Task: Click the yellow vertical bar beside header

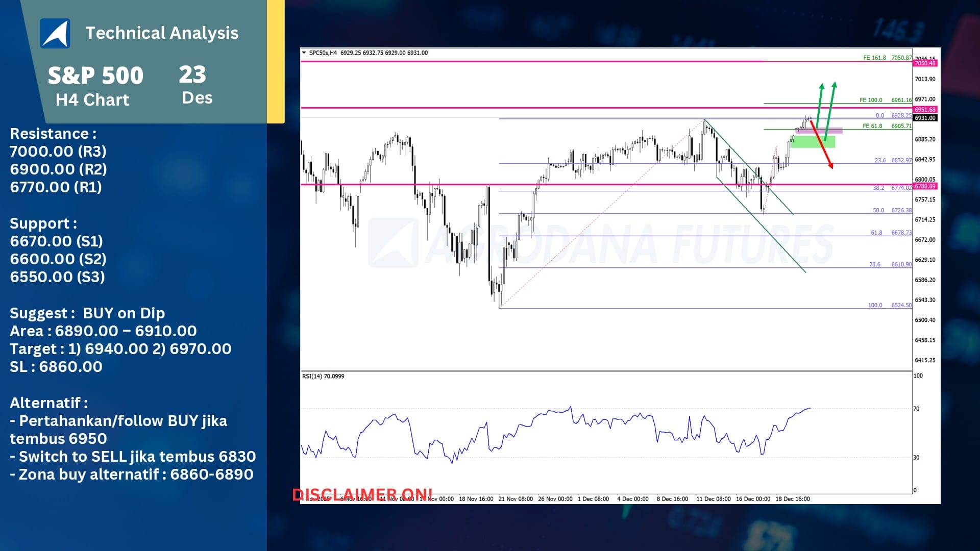Action: coord(276,61)
